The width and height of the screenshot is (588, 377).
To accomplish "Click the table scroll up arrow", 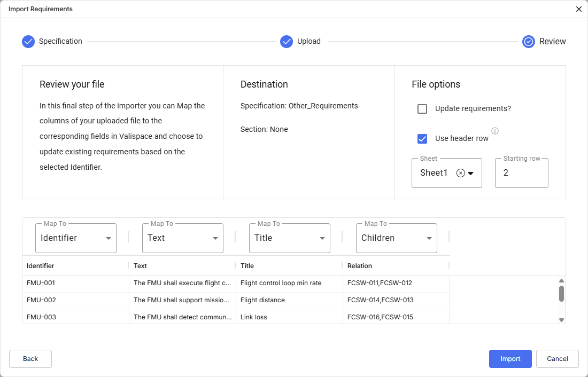I will [561, 281].
